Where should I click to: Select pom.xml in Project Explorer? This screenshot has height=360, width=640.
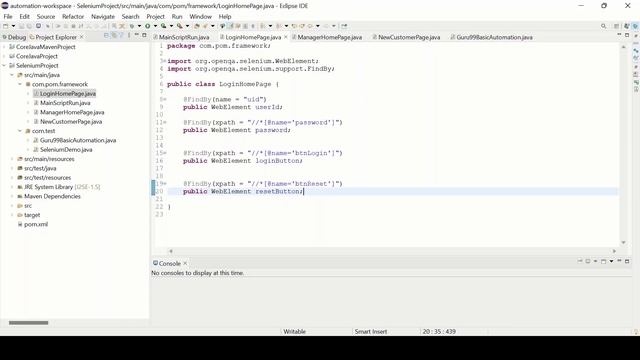36,224
